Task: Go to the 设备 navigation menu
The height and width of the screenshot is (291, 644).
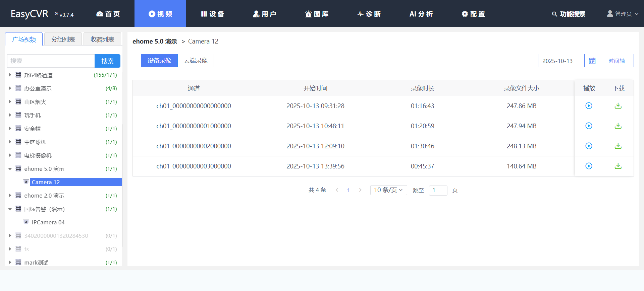Action: tap(212, 14)
